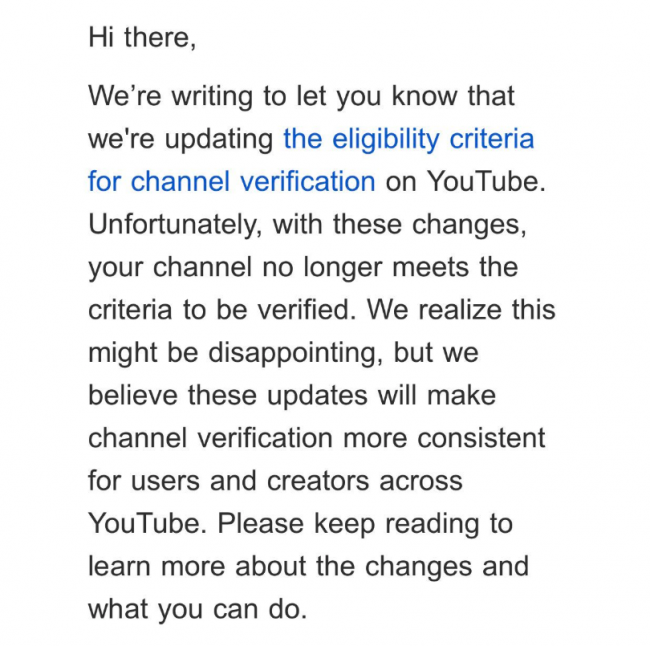Click the text 'channel verification more consistent'
The height and width of the screenshot is (646, 650).
(317, 438)
